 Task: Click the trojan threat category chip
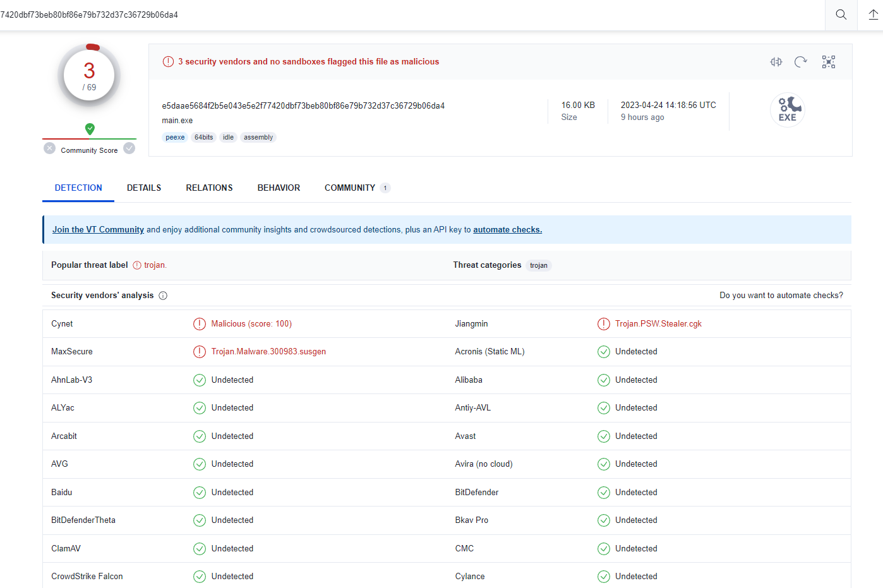(539, 265)
